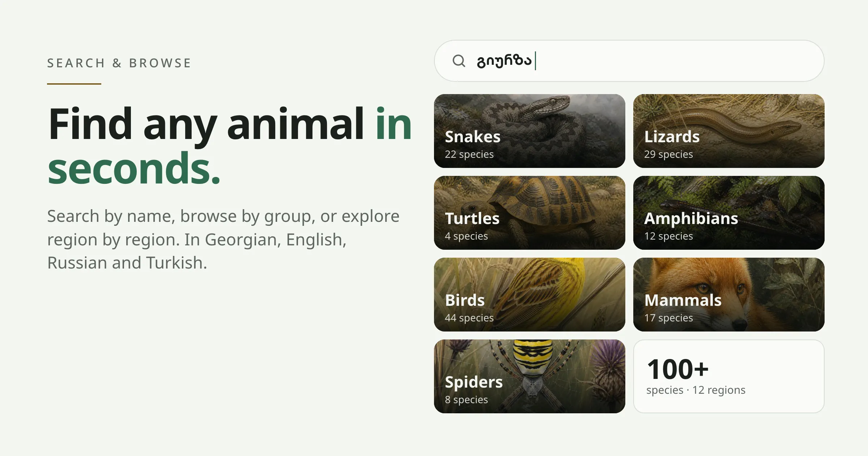Open the Birds category card
The width and height of the screenshot is (868, 456).
pyautogui.click(x=529, y=295)
